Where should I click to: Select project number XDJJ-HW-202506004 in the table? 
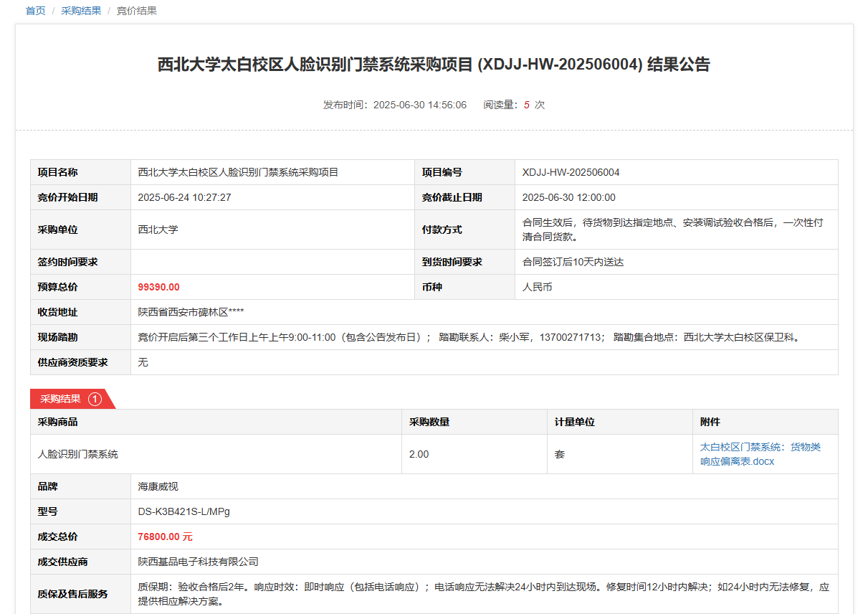(571, 172)
